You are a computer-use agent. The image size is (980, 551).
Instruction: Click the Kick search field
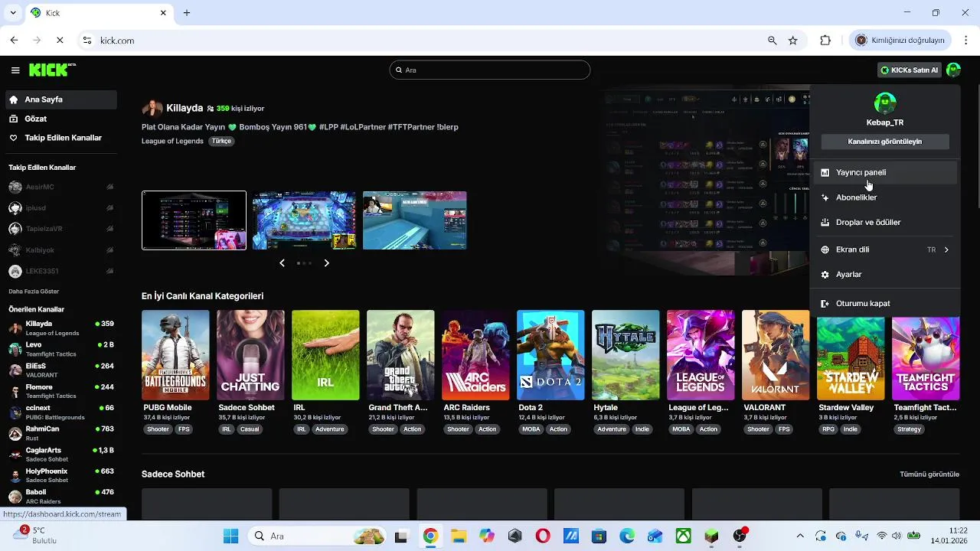tap(490, 70)
